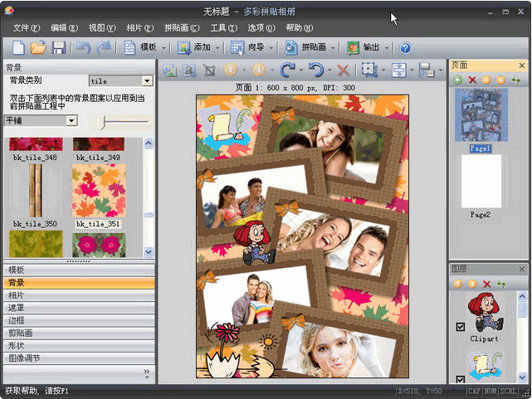Toggle the checkbox of the scroll layer
532x399 pixels.
pyautogui.click(x=461, y=379)
